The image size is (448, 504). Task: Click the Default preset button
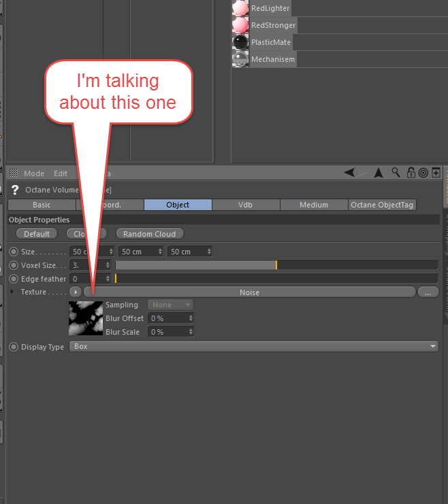tap(37, 234)
